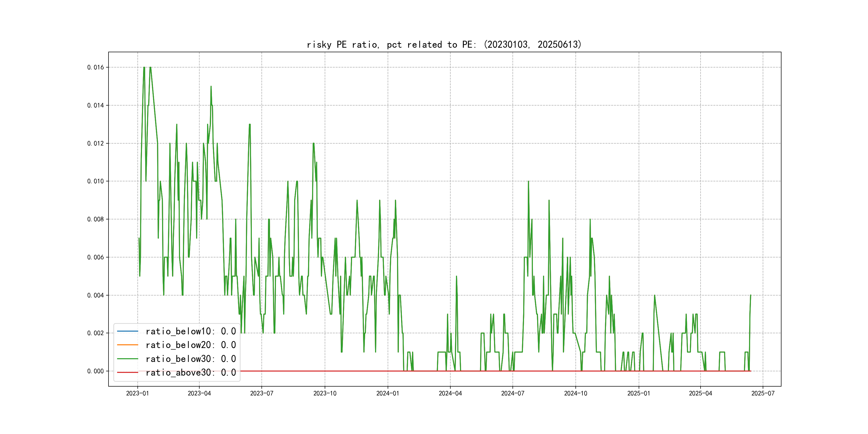Click the 2023-10 x-axis tick label
This screenshot has height=434, width=868.
(x=325, y=393)
